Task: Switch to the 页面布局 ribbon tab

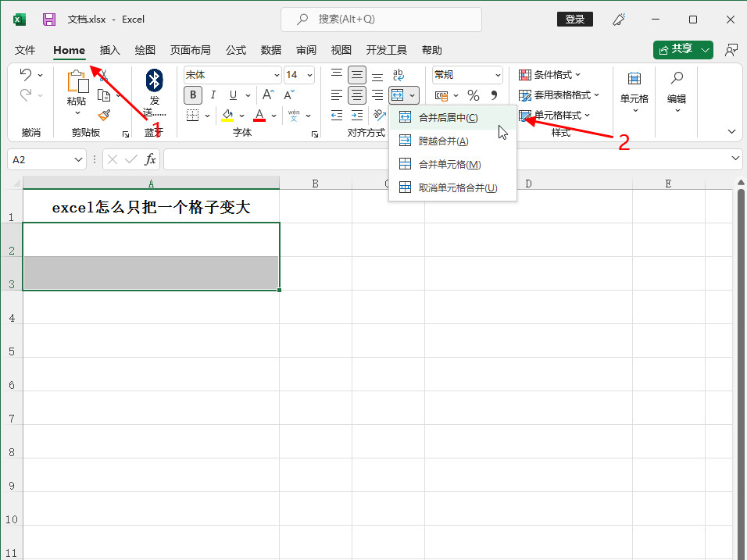Action: 190,50
